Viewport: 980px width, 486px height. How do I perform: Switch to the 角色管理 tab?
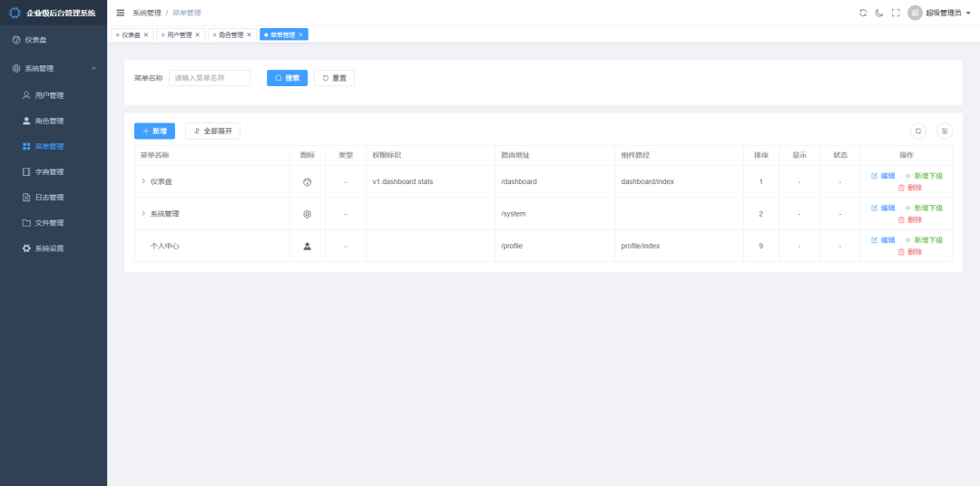(x=230, y=35)
